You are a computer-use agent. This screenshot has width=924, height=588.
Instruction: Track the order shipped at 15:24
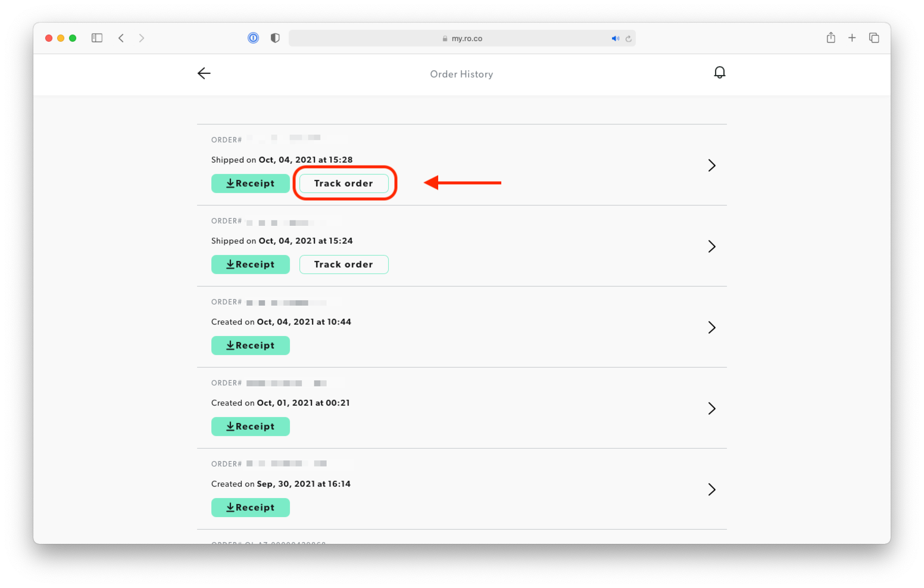pyautogui.click(x=344, y=265)
